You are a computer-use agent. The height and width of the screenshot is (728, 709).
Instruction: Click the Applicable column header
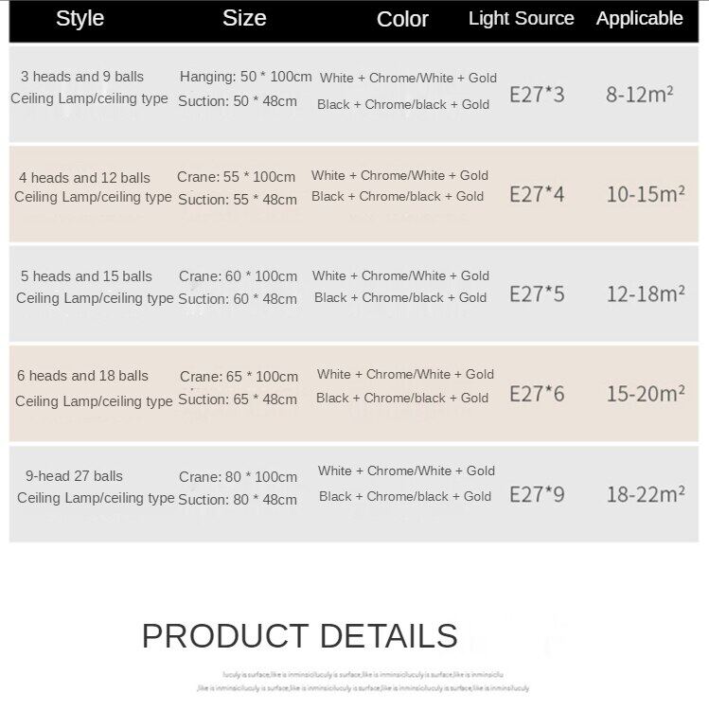click(x=639, y=18)
